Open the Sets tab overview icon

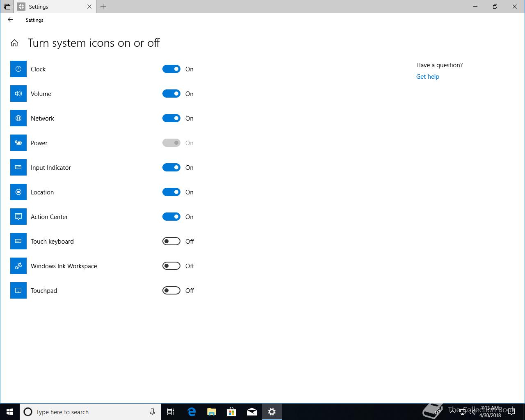coord(7,7)
